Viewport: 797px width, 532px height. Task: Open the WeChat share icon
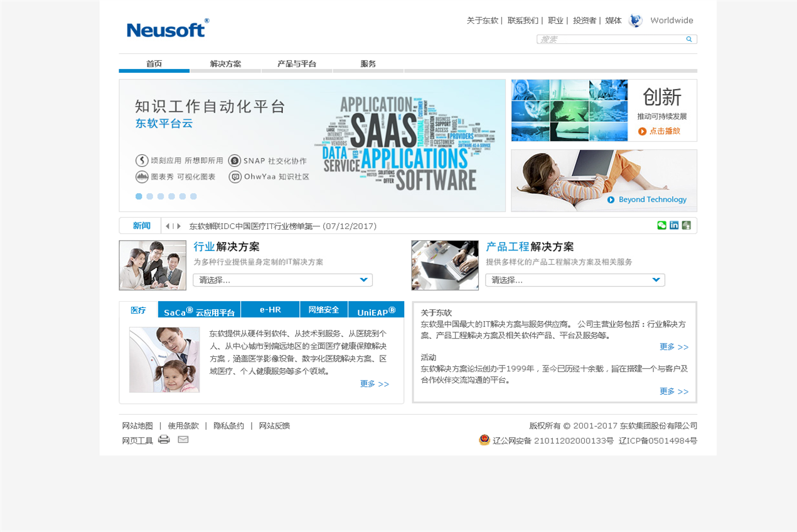[x=662, y=225]
